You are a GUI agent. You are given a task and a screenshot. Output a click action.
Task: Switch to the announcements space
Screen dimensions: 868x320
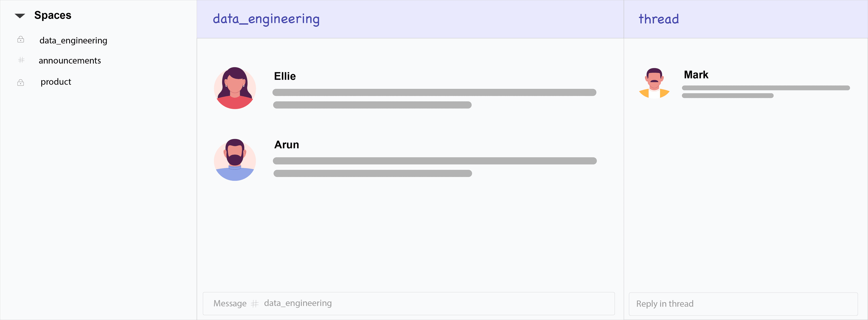(70, 61)
